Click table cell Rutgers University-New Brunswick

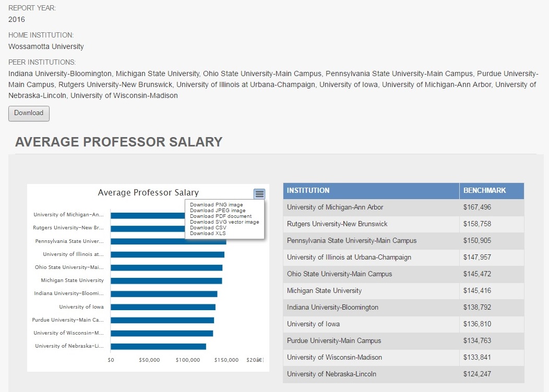pyautogui.click(x=371, y=224)
